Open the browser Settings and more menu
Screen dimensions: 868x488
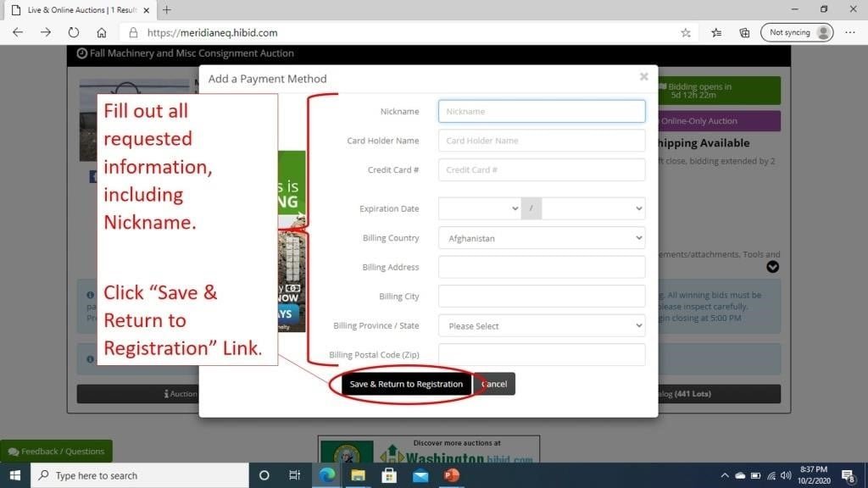[850, 33]
